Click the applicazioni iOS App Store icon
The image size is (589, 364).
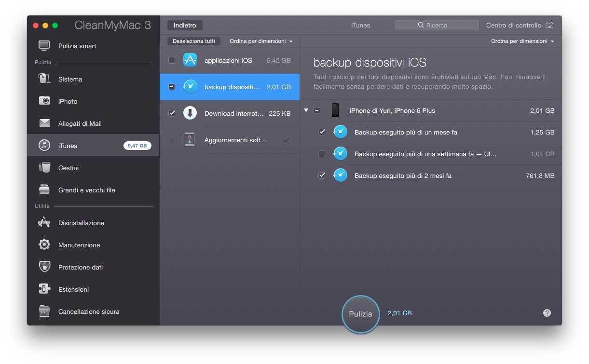tap(190, 60)
